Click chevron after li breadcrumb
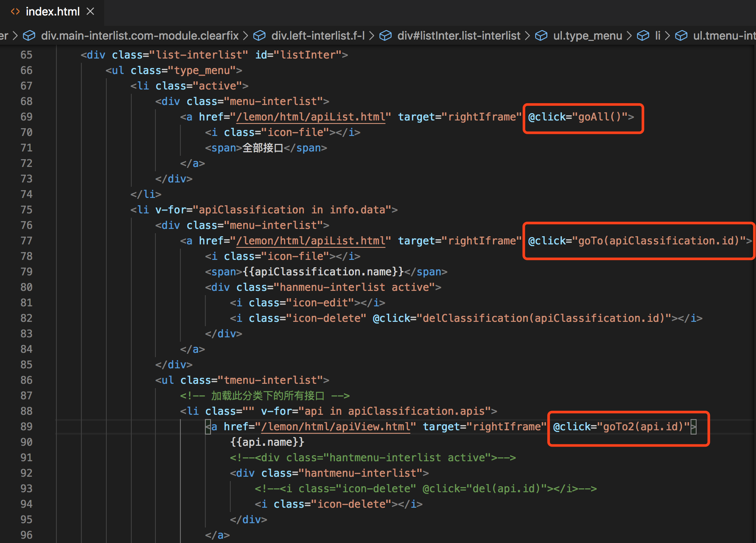 click(x=667, y=36)
